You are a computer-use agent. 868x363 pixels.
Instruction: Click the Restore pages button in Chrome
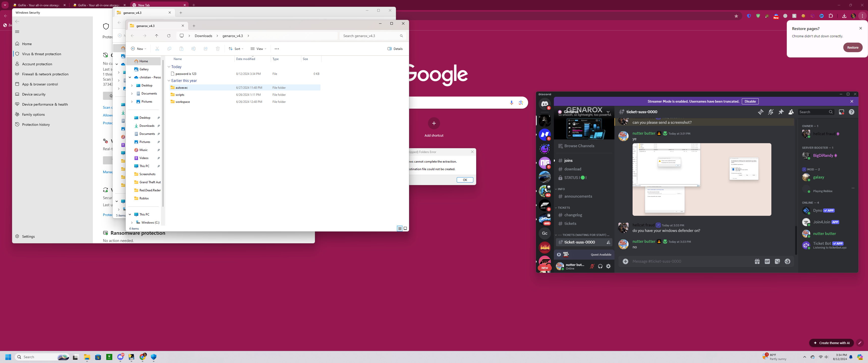pyautogui.click(x=853, y=47)
